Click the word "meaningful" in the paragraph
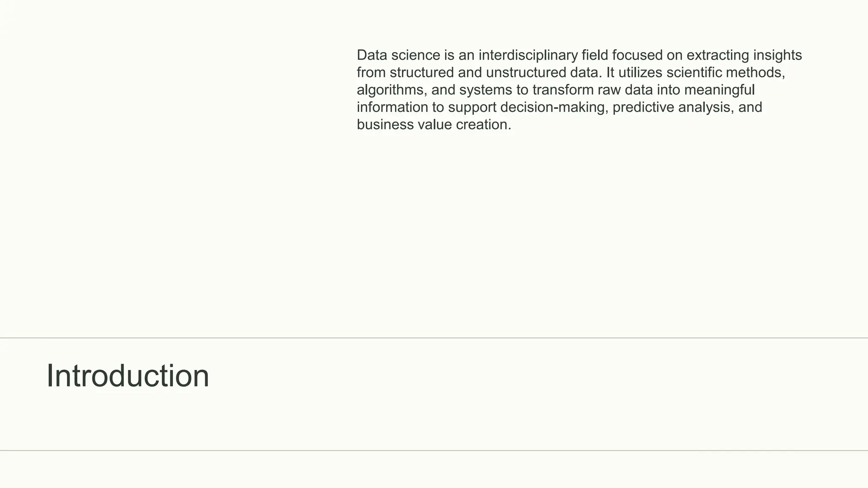This screenshot has height=488, width=868. coord(719,90)
